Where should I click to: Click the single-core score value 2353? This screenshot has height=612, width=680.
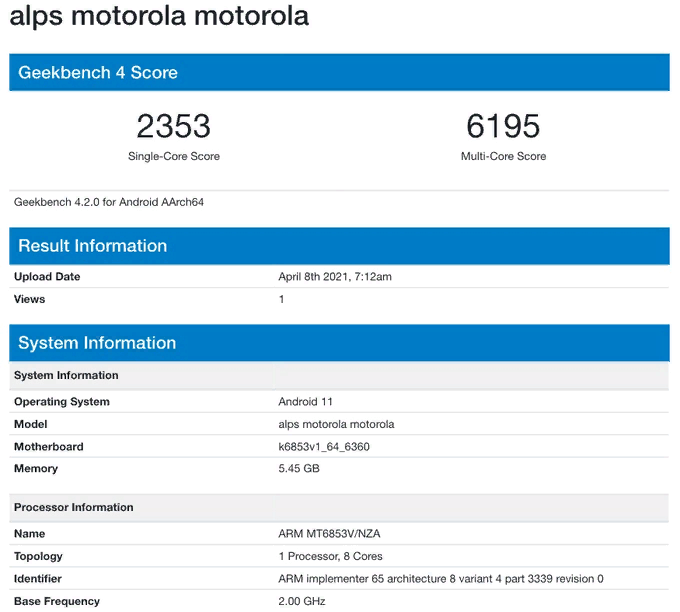tap(173, 126)
